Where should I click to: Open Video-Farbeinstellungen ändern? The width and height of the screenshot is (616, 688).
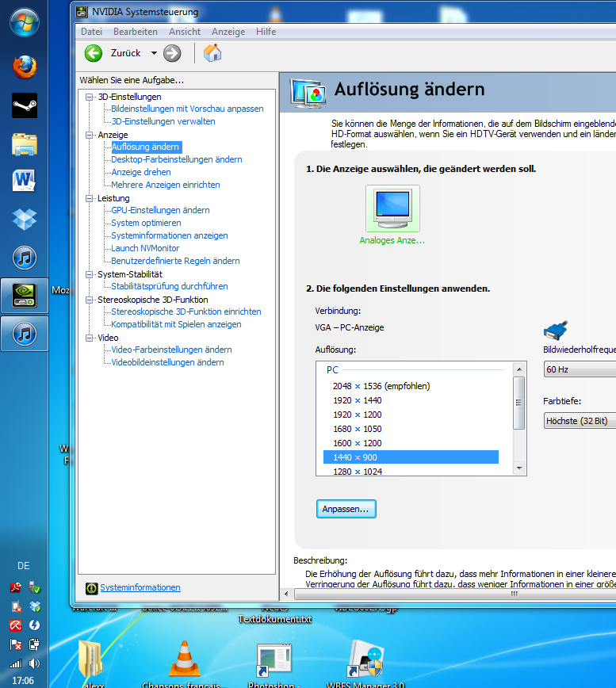171,350
